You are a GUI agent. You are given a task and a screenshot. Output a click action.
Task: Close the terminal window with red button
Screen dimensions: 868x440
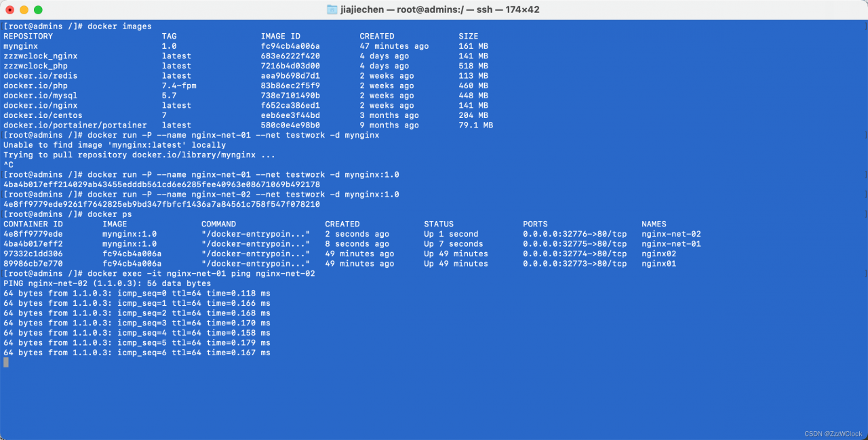10,9
